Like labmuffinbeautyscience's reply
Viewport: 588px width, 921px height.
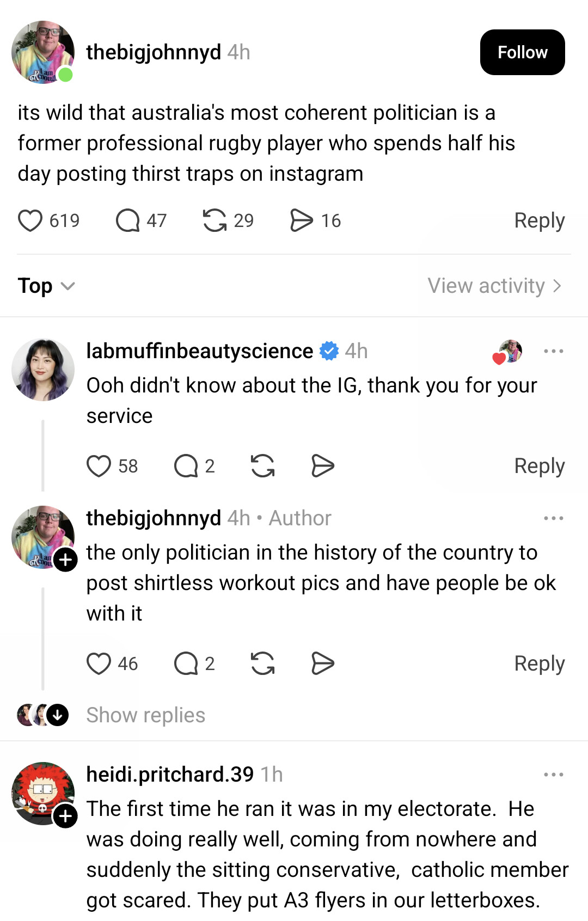click(x=99, y=466)
